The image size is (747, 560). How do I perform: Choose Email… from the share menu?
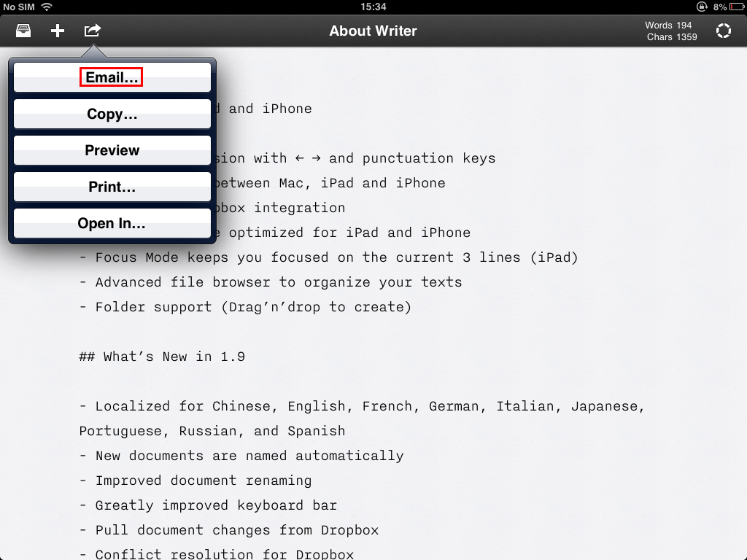112,77
